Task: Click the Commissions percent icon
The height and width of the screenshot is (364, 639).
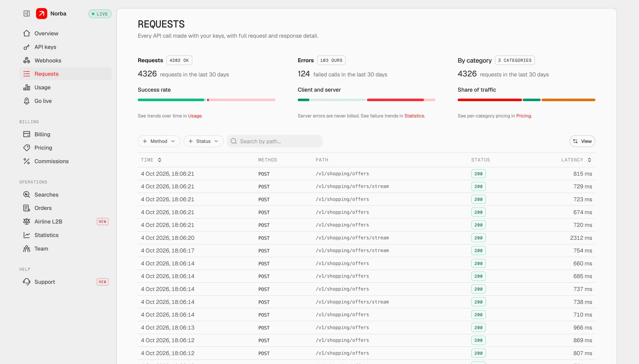Action: click(26, 161)
